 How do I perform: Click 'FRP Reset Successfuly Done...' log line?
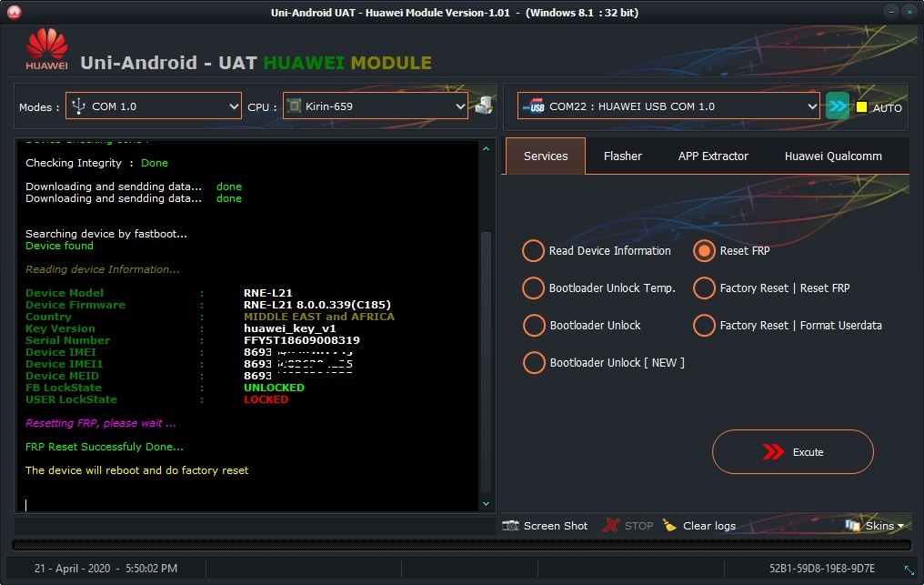click(x=105, y=447)
